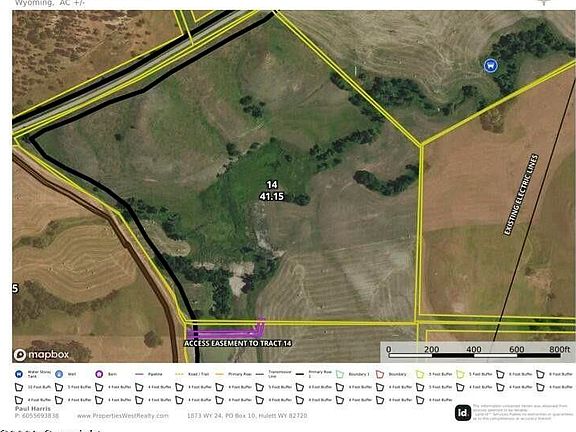Click the Land id logo icon
This screenshot has height=432, width=576.
[463, 413]
